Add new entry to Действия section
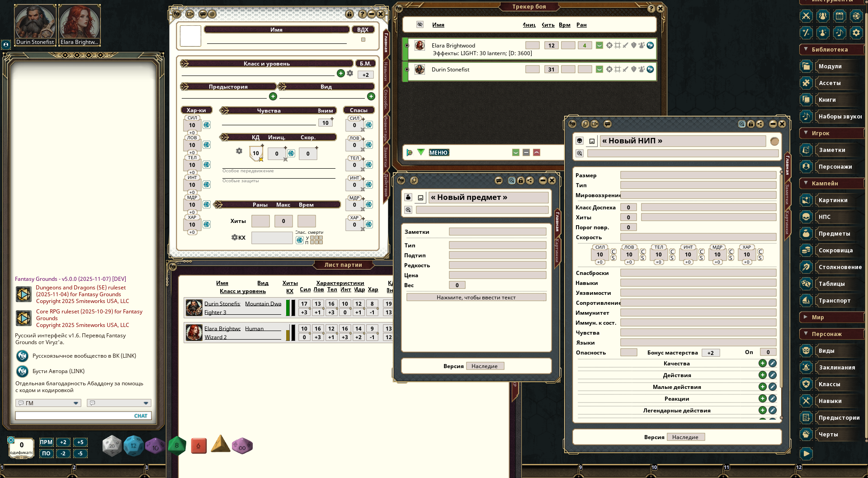This screenshot has height=478, width=868. [x=762, y=375]
